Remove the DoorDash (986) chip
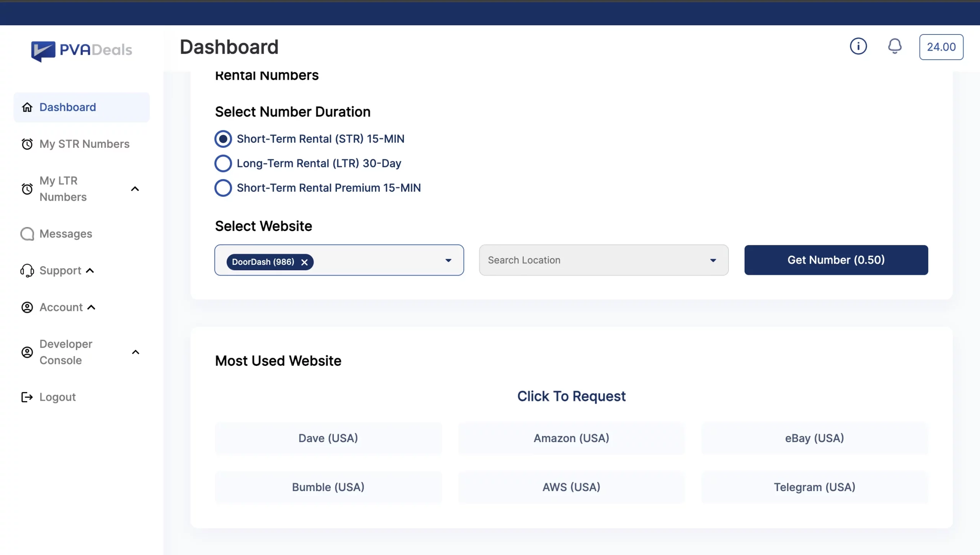This screenshot has width=980, height=555. 304,262
